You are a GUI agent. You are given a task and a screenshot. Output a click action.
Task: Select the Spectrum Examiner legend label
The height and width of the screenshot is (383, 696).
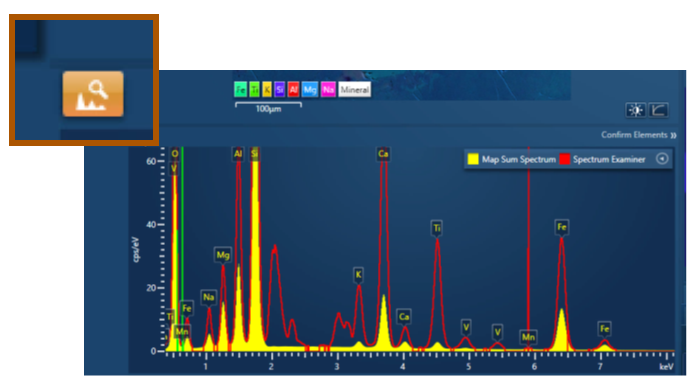click(609, 159)
